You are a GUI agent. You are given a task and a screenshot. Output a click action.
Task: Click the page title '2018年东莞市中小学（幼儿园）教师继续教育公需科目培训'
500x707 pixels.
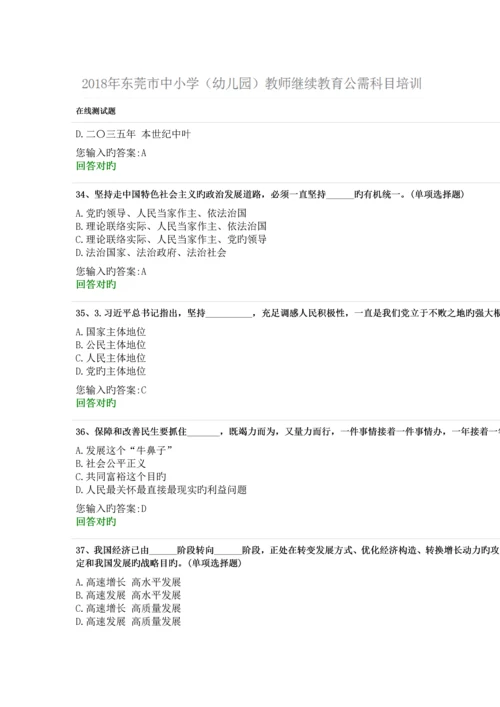click(252, 84)
